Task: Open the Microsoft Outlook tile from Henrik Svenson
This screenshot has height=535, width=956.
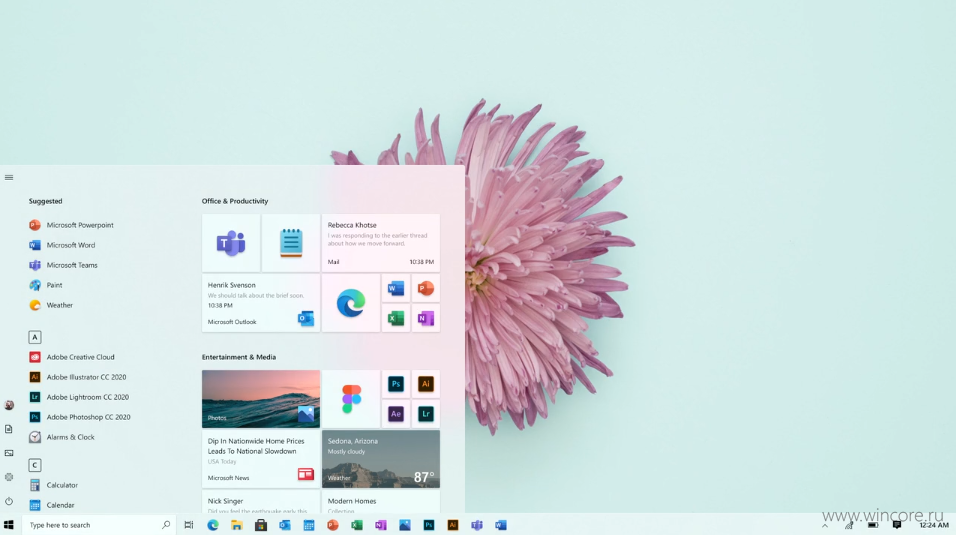Action: 261,303
